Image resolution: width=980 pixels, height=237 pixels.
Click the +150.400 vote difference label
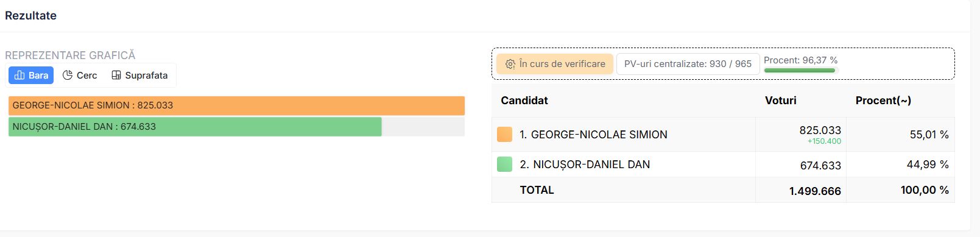[824, 141]
